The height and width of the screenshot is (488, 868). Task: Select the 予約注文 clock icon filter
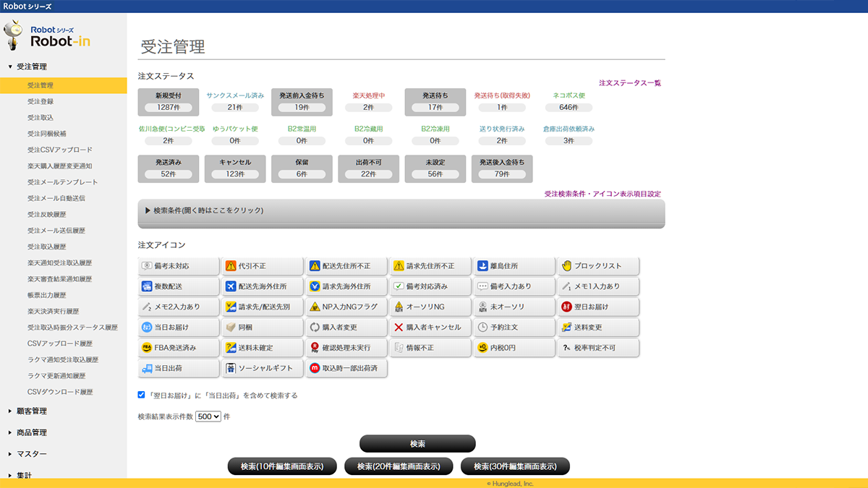(514, 327)
